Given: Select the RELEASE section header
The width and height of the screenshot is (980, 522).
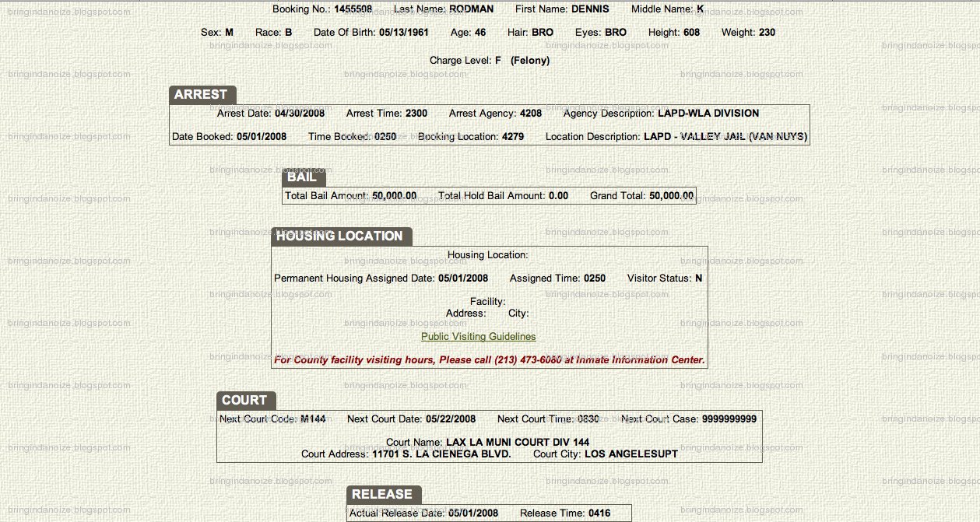Looking at the screenshot, I should coord(384,495).
